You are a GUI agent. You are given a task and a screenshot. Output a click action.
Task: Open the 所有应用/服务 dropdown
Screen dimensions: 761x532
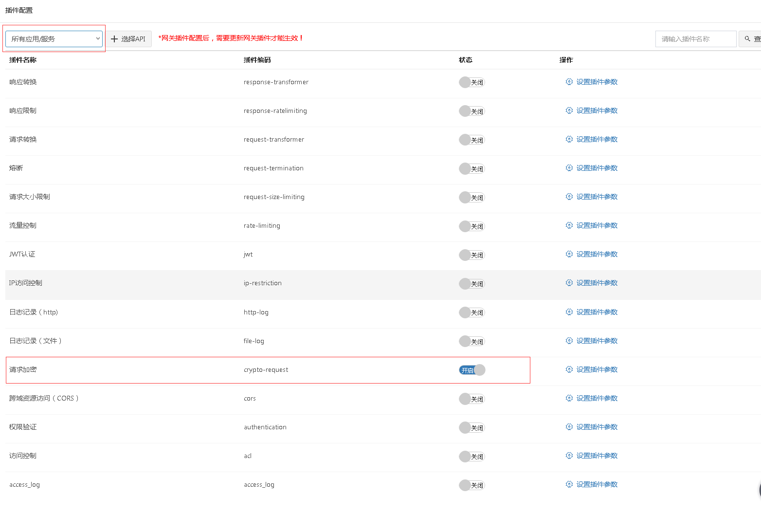pyautogui.click(x=54, y=39)
